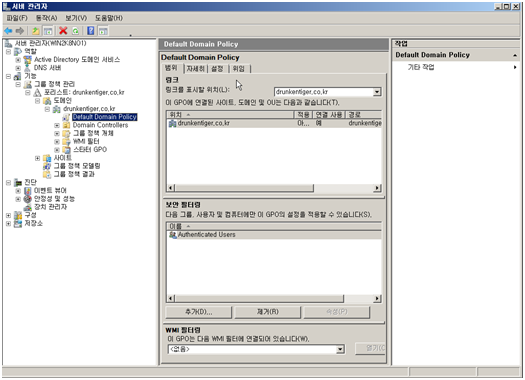Click the security filtering list horizontal scrollbar
525x380 pixels.
coord(259,298)
